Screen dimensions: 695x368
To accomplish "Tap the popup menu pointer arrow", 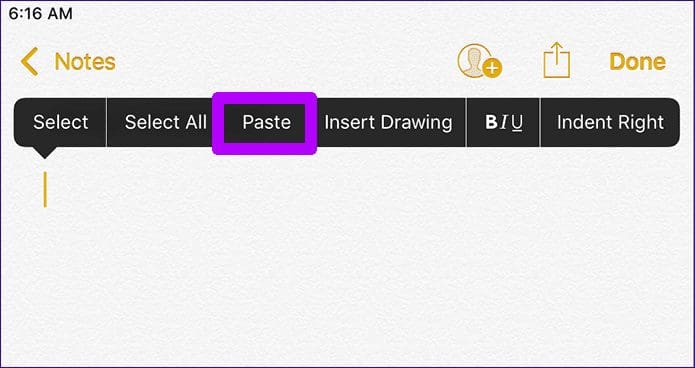I will click(44, 153).
